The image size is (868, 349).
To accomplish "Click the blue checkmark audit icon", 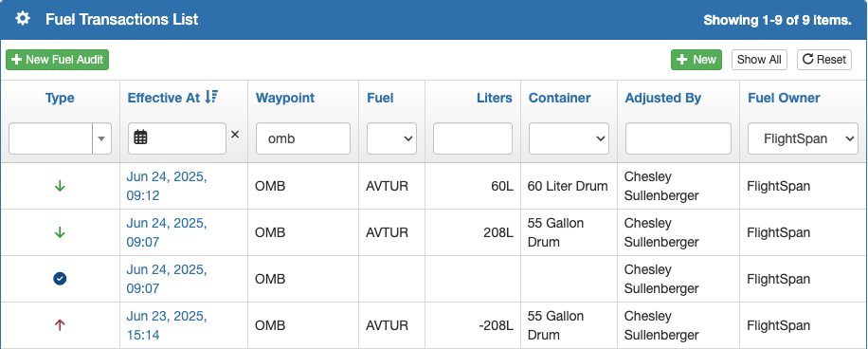I will [60, 279].
